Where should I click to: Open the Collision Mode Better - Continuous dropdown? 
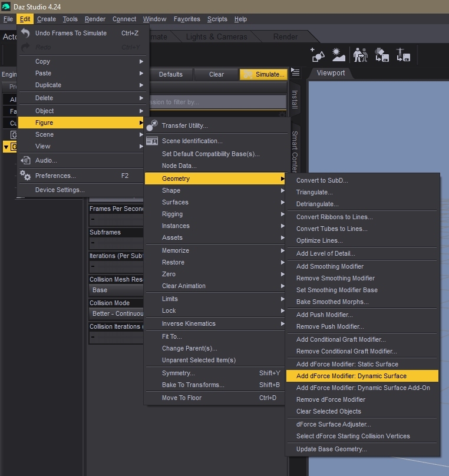(116, 313)
